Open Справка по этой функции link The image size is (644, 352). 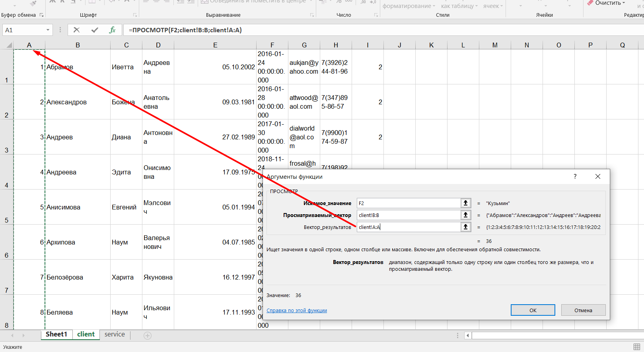[x=297, y=311]
